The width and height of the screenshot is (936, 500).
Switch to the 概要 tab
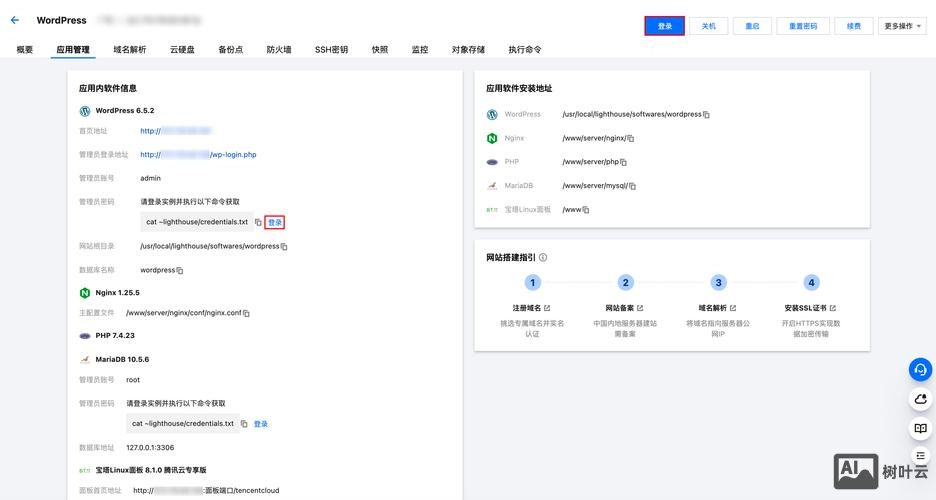(24, 50)
